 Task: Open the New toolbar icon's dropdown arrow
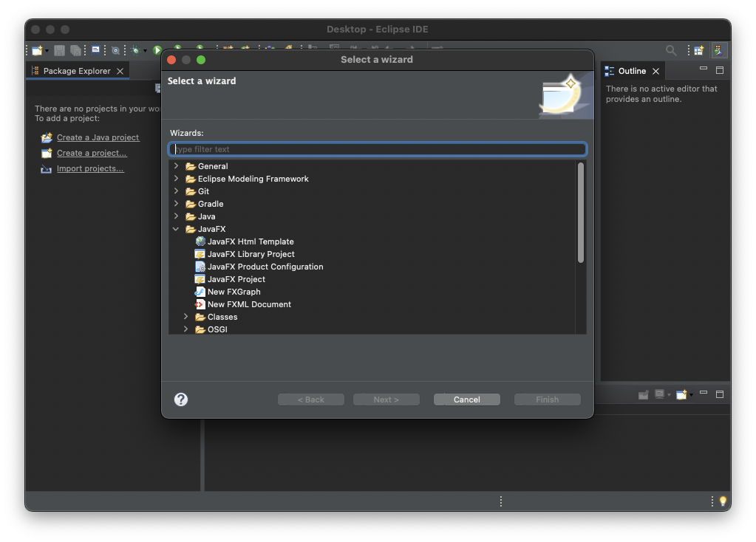47,51
